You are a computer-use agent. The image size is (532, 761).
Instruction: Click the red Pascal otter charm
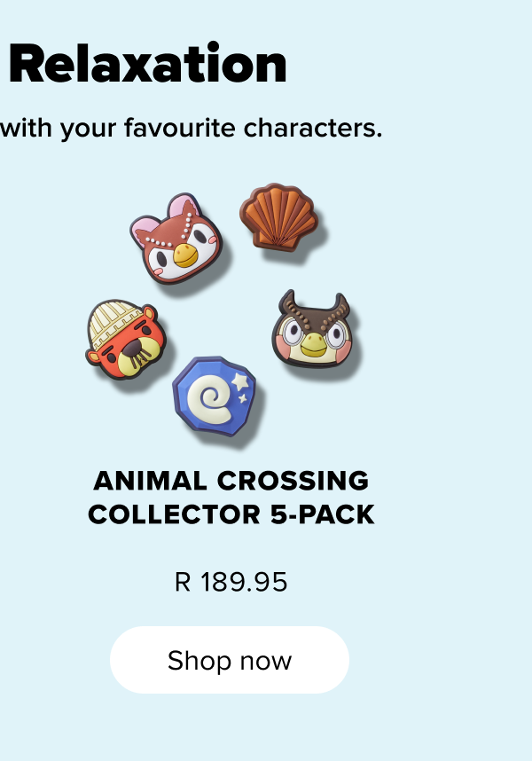click(x=128, y=342)
